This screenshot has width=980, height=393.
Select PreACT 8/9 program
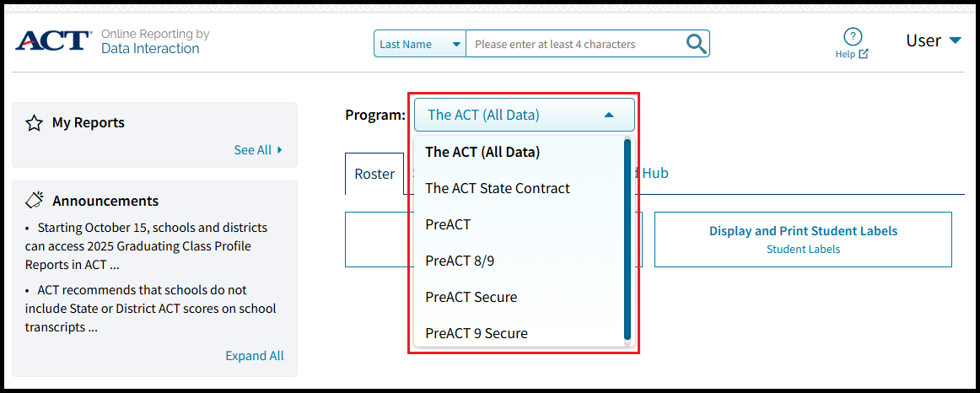460,261
